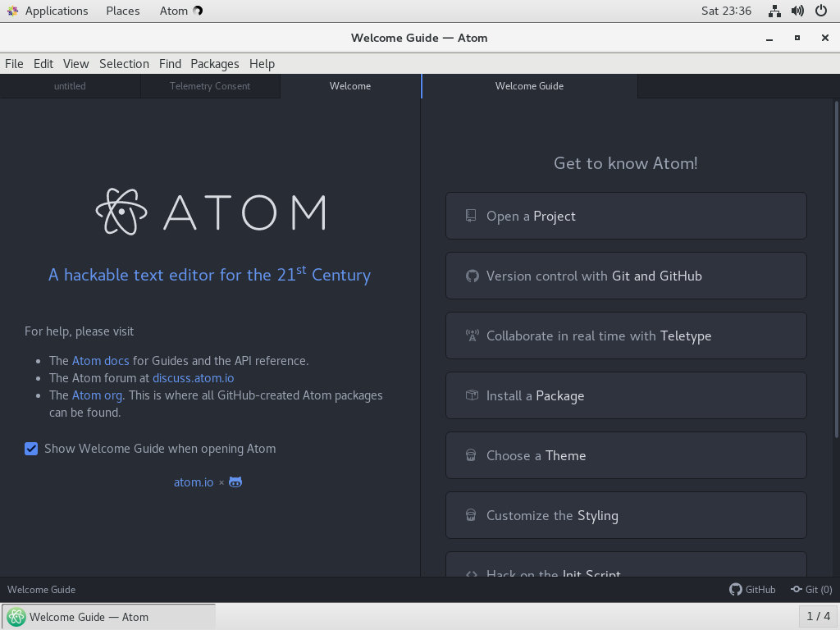Open the atom.io link

[x=194, y=482]
